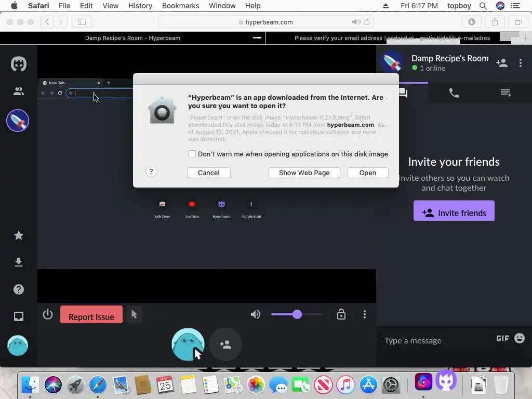Open the download icon in the Hyperbeam sidebar

click(x=18, y=262)
